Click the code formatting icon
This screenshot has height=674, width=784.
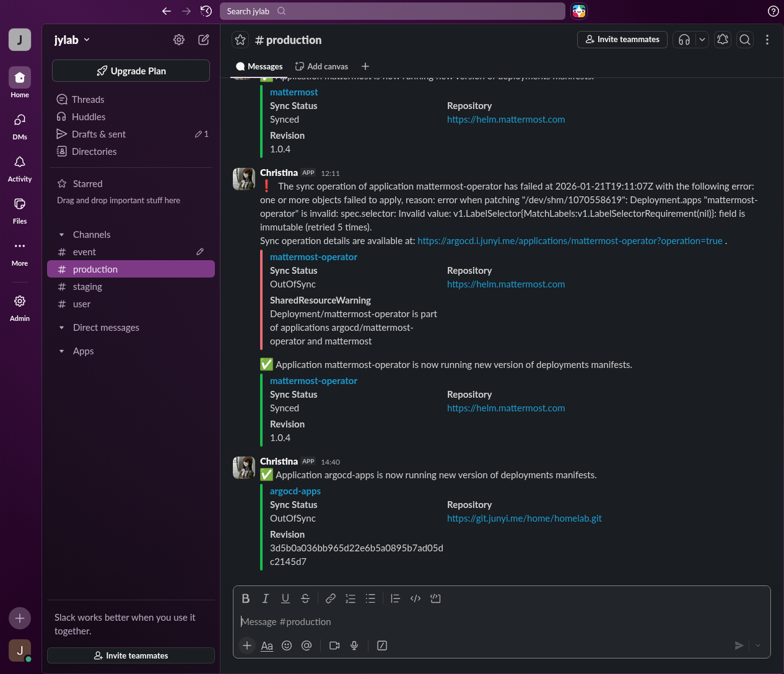[x=416, y=598]
